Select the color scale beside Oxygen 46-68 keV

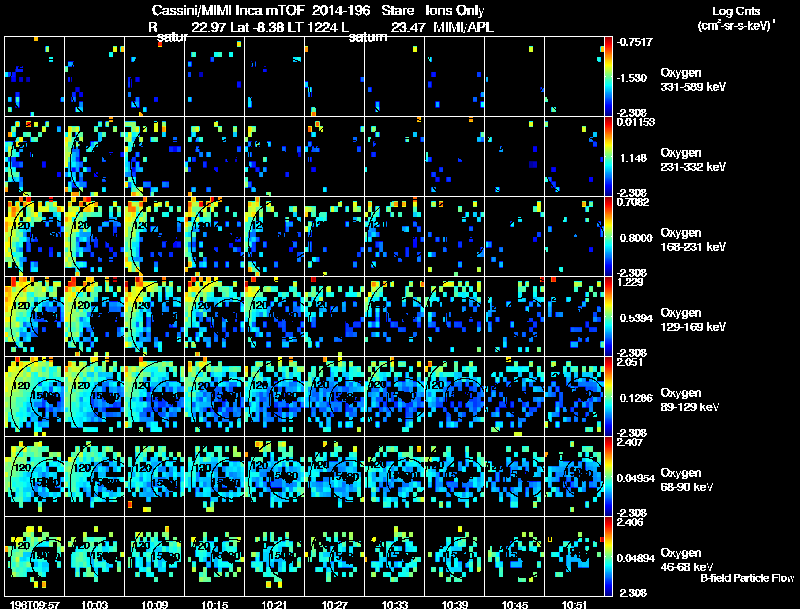(609, 557)
